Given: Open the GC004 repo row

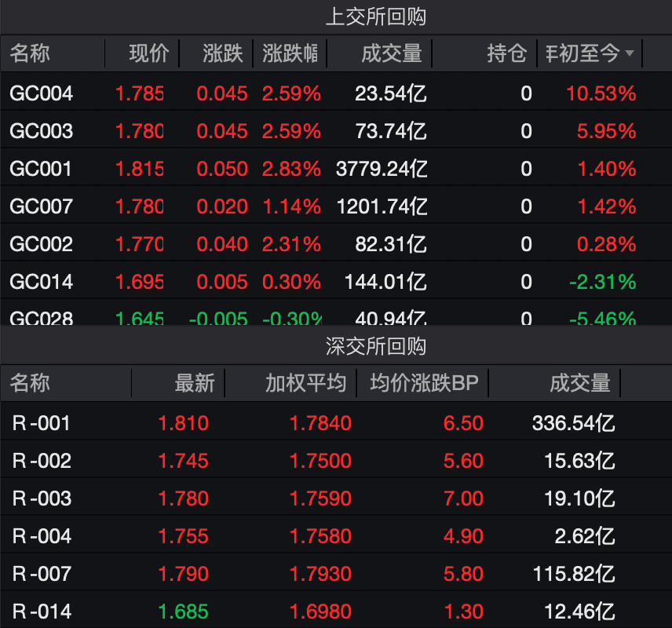Looking at the screenshot, I should click(x=336, y=93).
